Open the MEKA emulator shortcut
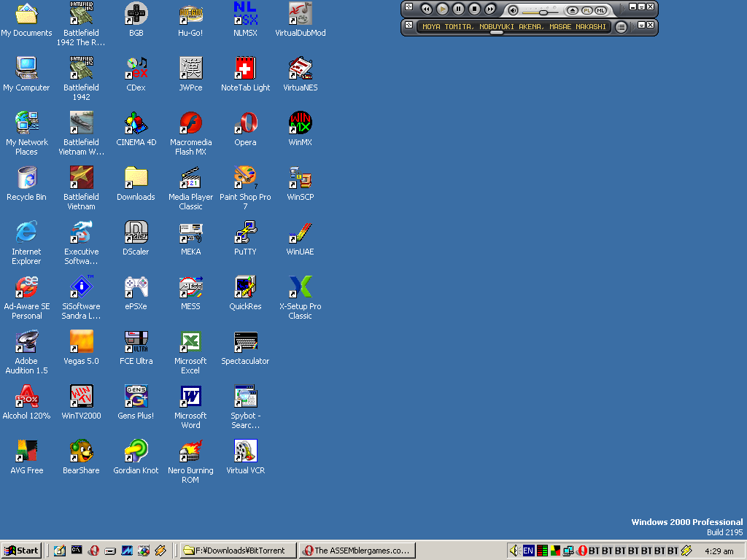 190,238
